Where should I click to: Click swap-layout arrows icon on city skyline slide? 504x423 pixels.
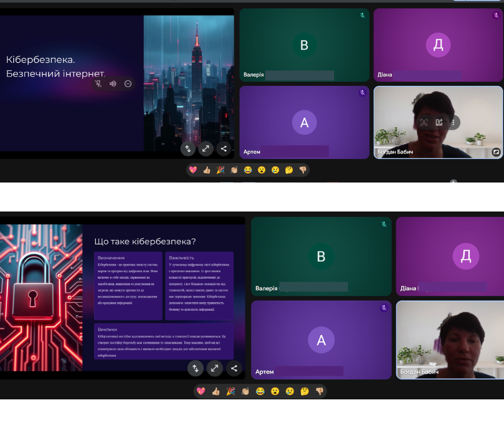pyautogui.click(x=188, y=149)
